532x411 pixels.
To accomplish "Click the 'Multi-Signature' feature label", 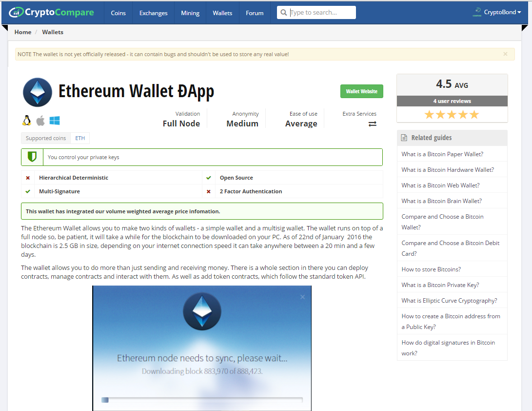I will (x=59, y=191).
